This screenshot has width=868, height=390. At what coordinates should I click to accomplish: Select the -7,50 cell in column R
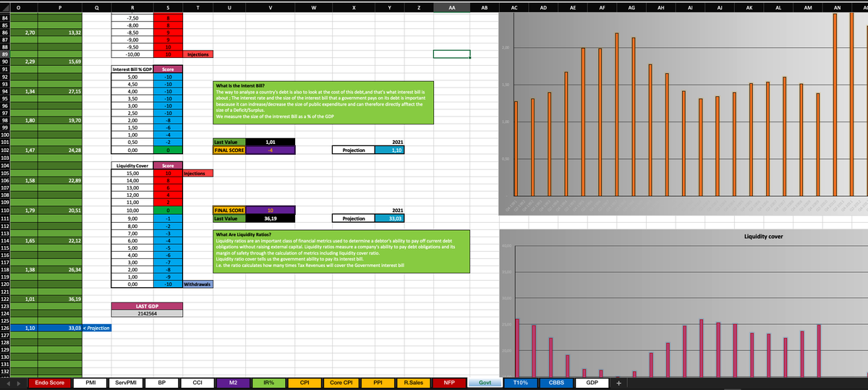133,17
